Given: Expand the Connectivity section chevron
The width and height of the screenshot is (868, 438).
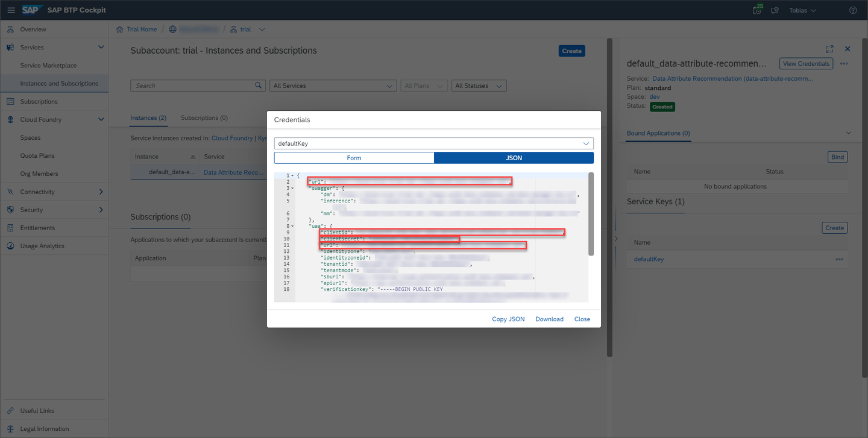Looking at the screenshot, I should click(x=101, y=192).
